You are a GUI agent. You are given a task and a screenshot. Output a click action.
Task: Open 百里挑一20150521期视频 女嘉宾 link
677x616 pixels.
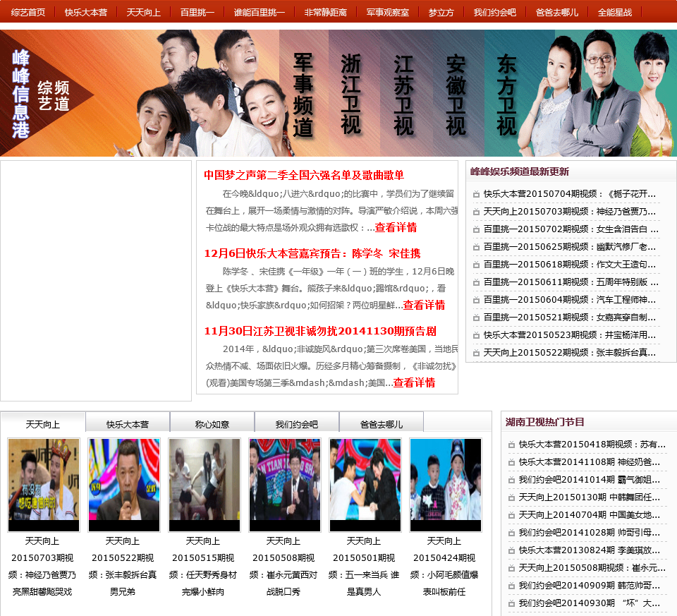570,318
